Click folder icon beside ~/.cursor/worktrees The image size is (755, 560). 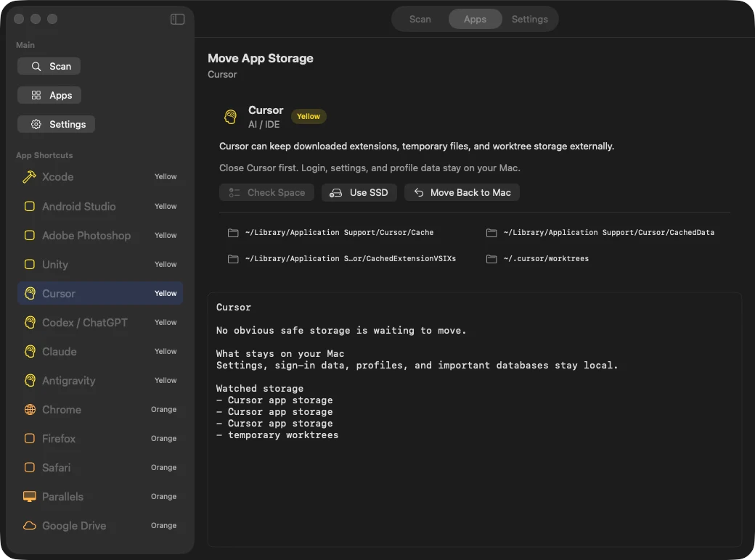coord(491,259)
